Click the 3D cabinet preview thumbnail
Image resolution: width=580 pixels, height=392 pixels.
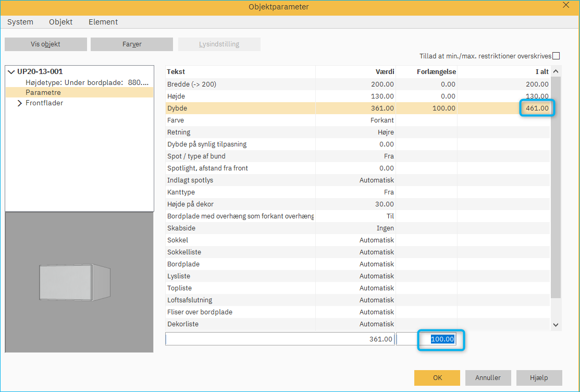(75, 281)
